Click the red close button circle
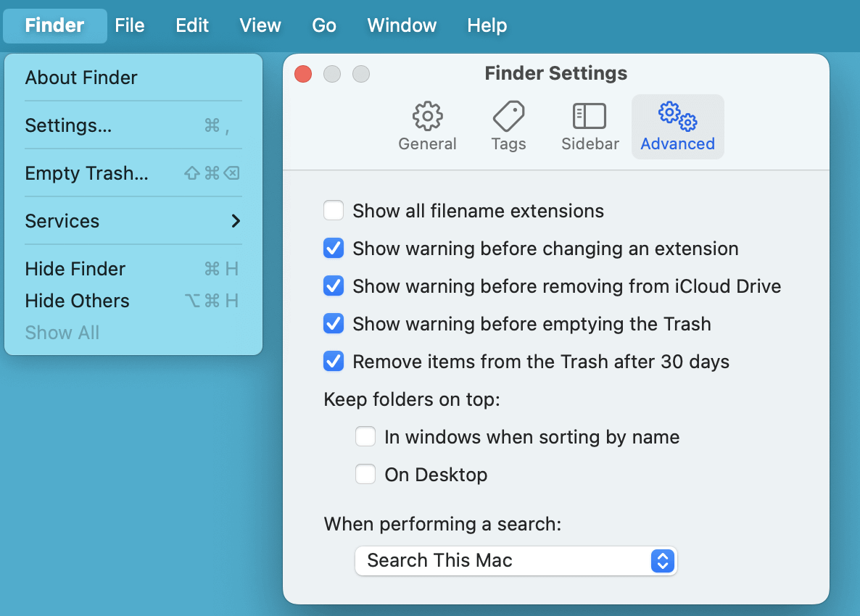Viewport: 860px width, 616px height. point(303,73)
